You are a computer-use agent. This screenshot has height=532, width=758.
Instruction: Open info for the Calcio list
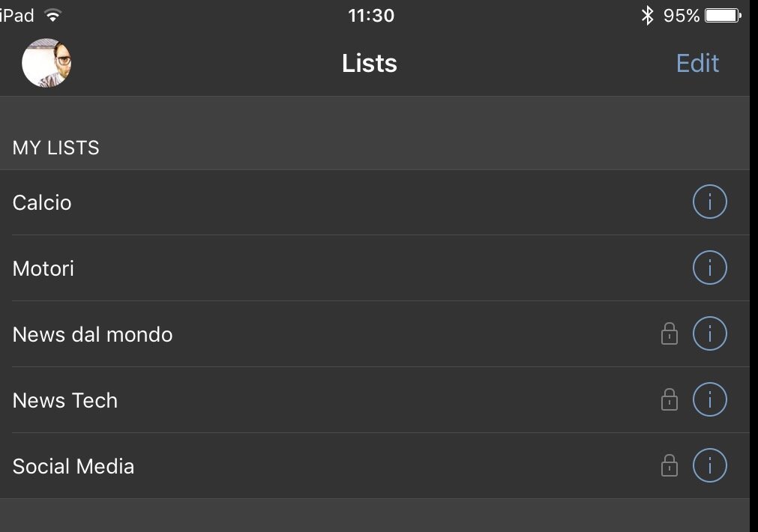coord(710,202)
